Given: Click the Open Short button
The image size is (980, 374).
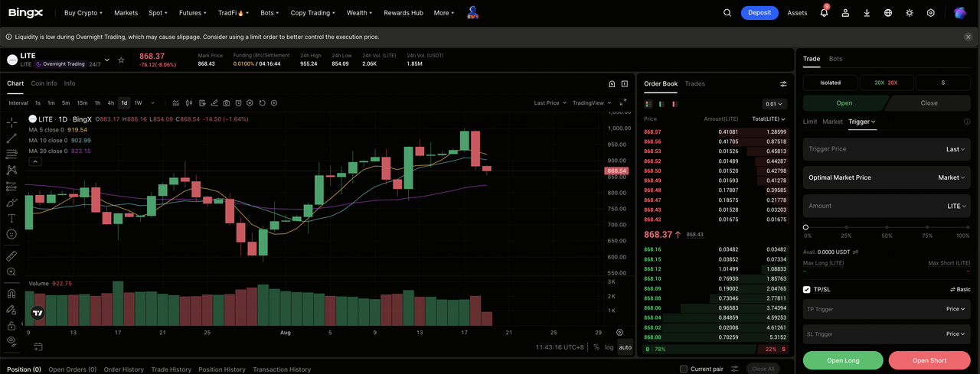Looking at the screenshot, I should click(x=929, y=360).
